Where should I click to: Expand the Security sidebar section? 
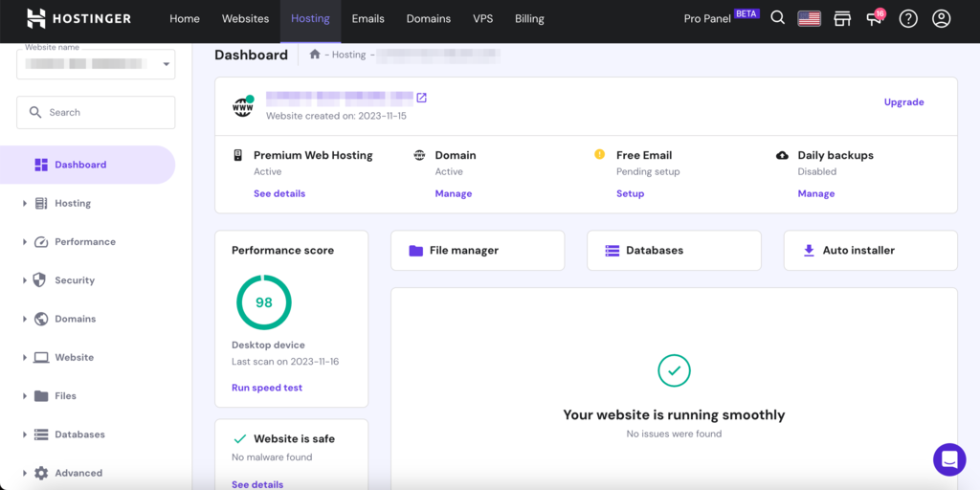point(74,280)
